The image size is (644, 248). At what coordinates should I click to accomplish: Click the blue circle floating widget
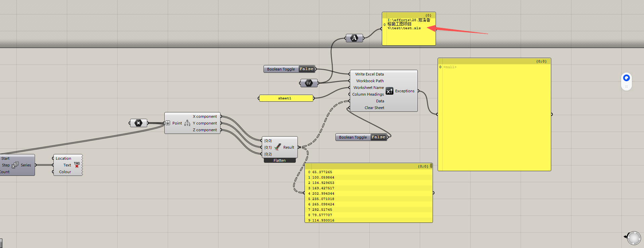pyautogui.click(x=626, y=78)
